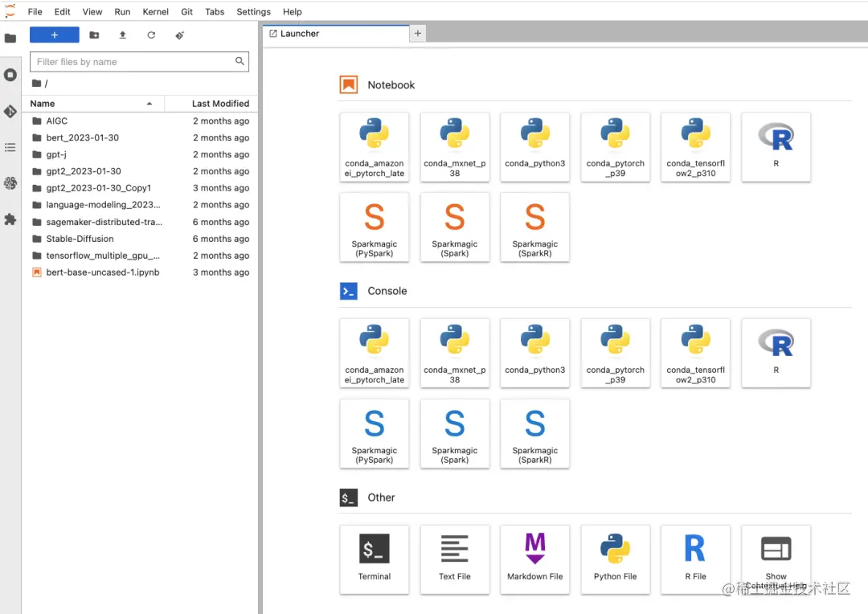Create a new Python File
868x614 pixels.
615,559
